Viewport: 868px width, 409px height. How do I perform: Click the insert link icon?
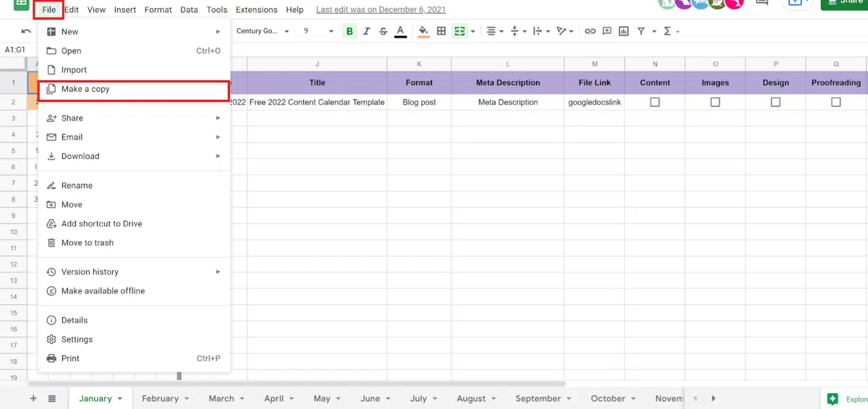point(590,31)
